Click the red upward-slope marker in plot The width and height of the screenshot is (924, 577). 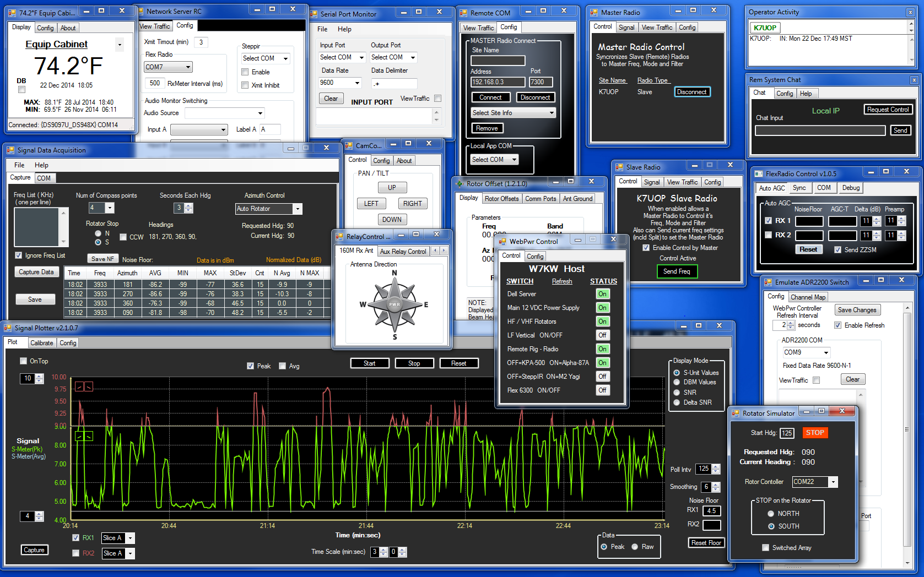(x=79, y=387)
